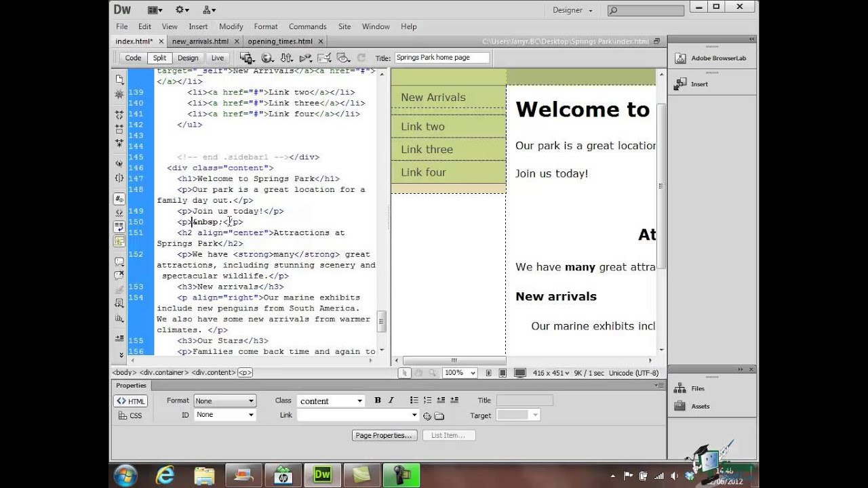Click the Preview in Browser globe icon
The image size is (868, 488).
267,58
